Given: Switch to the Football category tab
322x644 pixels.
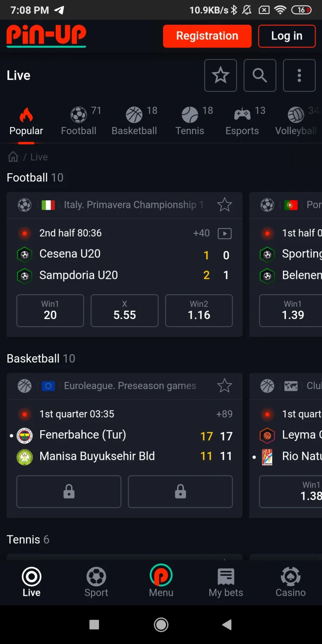Looking at the screenshot, I should point(79,122).
